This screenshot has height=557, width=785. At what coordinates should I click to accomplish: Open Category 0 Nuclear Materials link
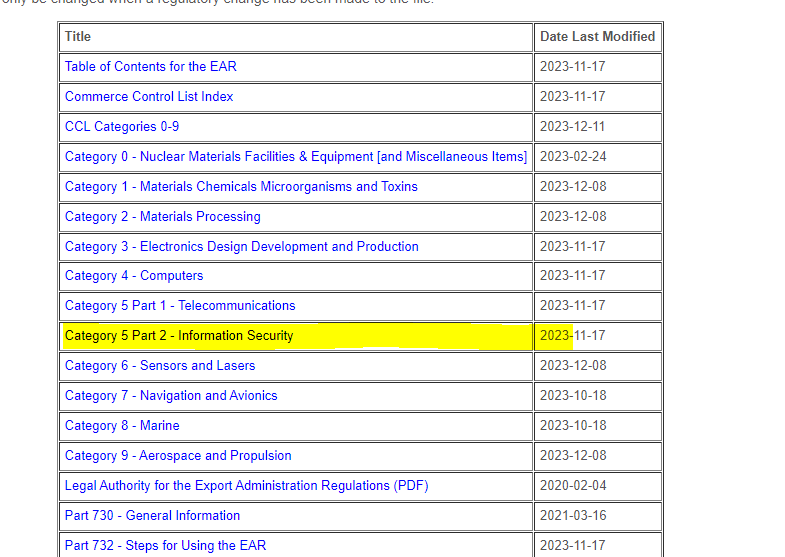pos(295,157)
